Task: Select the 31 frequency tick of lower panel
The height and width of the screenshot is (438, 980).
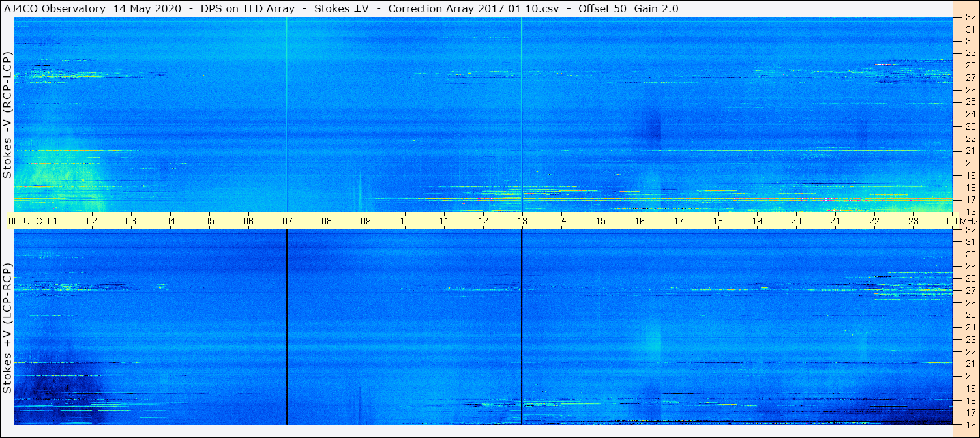Action: 970,242
